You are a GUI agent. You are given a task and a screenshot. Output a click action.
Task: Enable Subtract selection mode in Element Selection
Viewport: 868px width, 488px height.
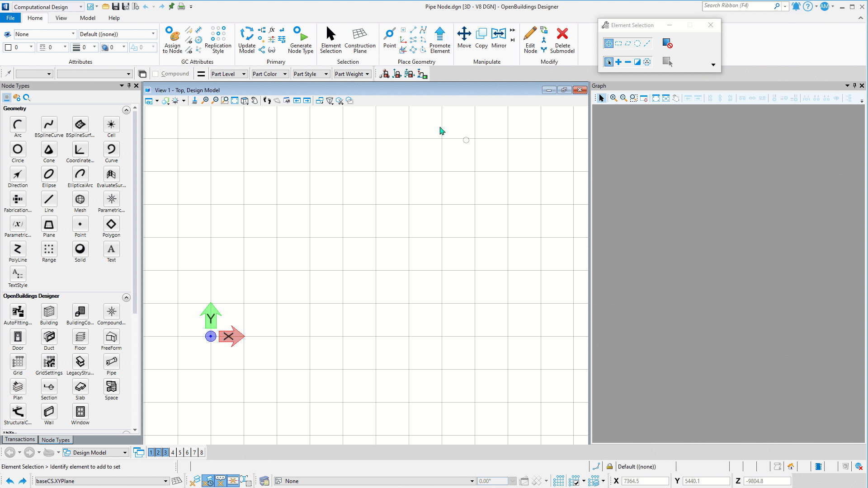pyautogui.click(x=628, y=62)
